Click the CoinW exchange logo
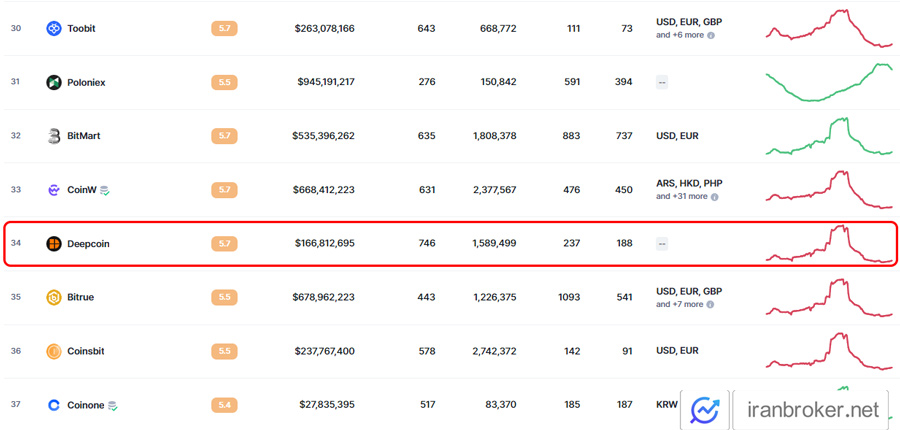The height and width of the screenshot is (430, 900). click(53, 190)
